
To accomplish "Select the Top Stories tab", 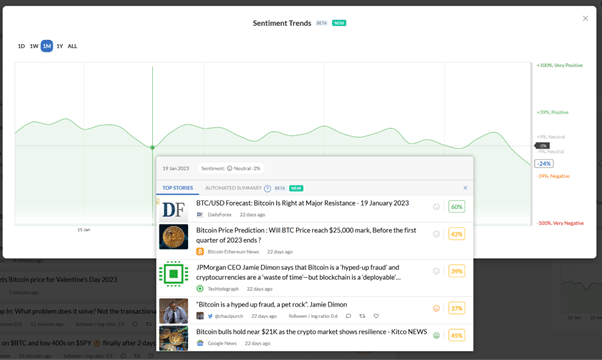I will tap(177, 188).
